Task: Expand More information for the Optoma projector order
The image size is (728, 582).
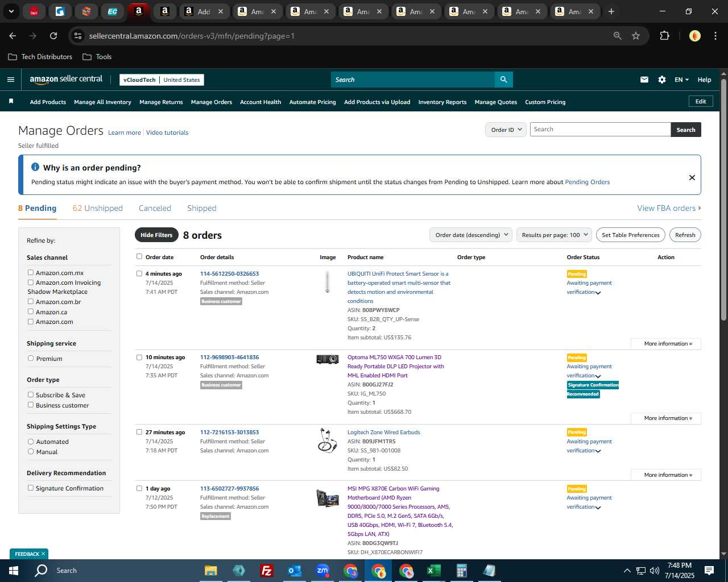Action: pyautogui.click(x=666, y=418)
